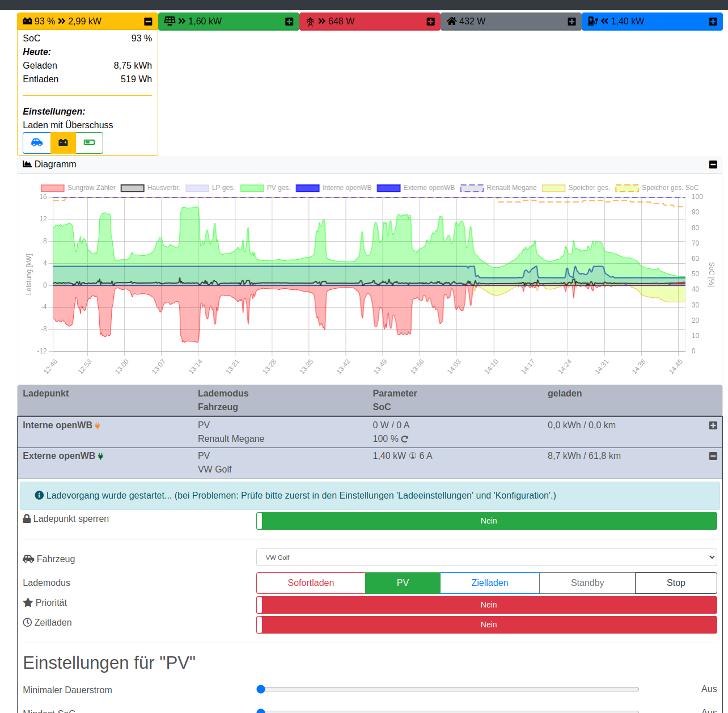Toggle Speicher ges. SoC legend series
The image size is (728, 713).
[x=657, y=188]
